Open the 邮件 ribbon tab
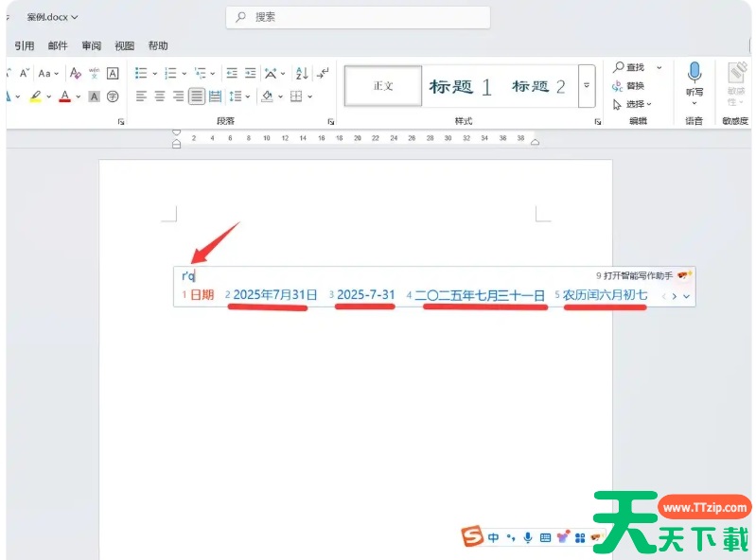 pyautogui.click(x=58, y=45)
